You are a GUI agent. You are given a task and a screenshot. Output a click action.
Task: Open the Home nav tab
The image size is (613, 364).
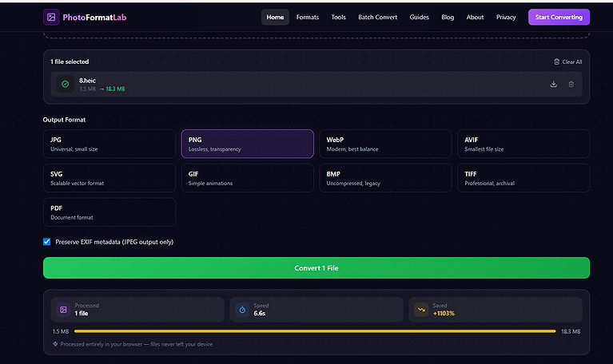pyautogui.click(x=275, y=18)
